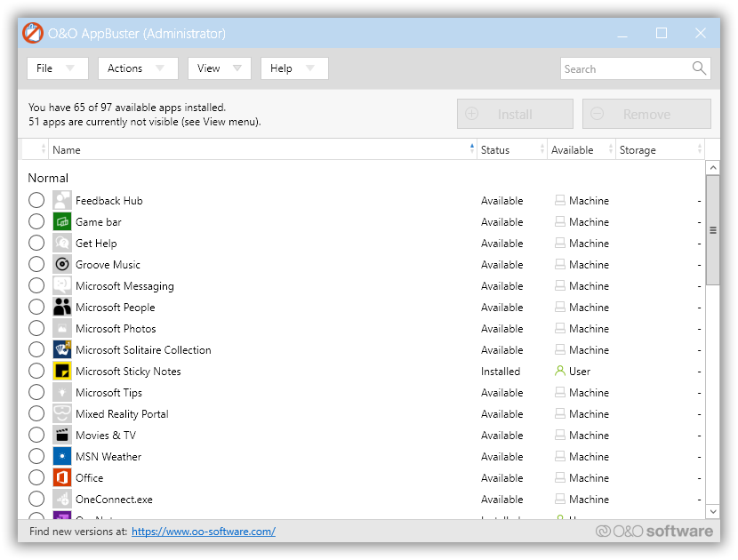738x560 pixels.
Task: Click the scrollbar down arrow
Action: pos(713,511)
